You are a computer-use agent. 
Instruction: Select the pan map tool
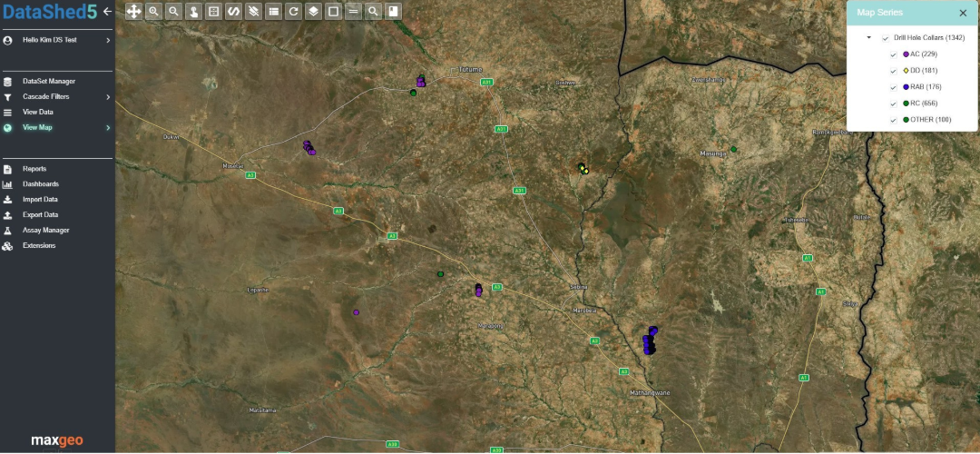tap(133, 11)
